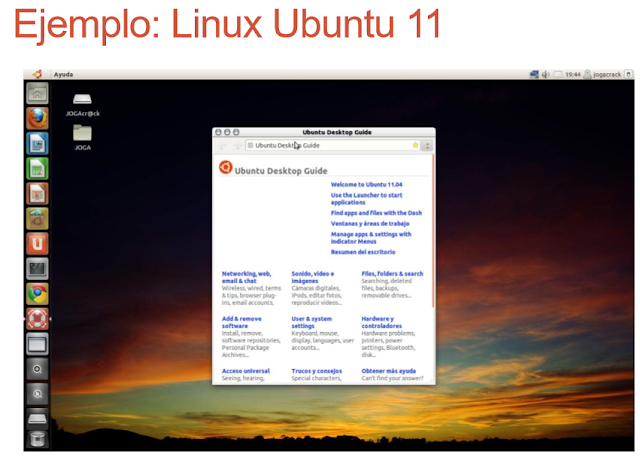Image resolution: width=640 pixels, height=463 pixels.
Task: Open Networking, web, email & chat topic
Action: pos(247,277)
